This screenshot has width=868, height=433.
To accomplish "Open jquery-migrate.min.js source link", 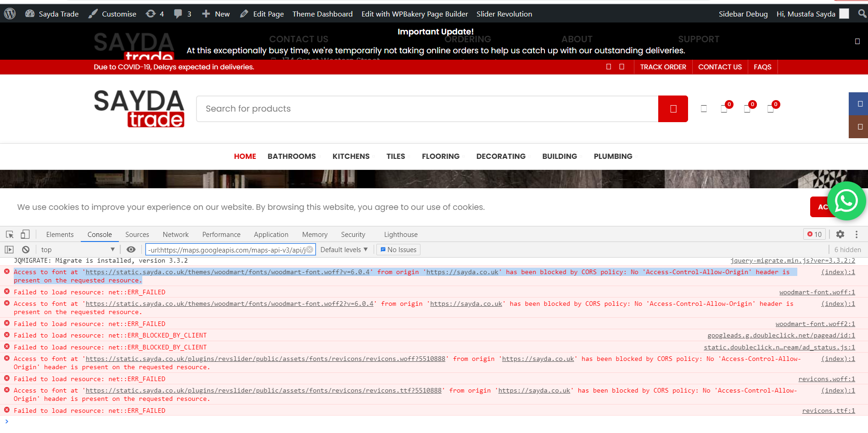I will pyautogui.click(x=793, y=261).
